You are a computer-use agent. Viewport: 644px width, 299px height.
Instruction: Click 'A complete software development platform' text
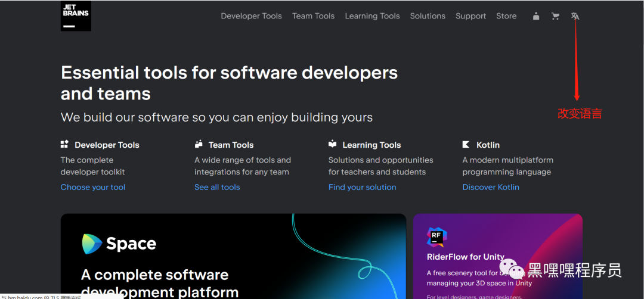(160, 283)
